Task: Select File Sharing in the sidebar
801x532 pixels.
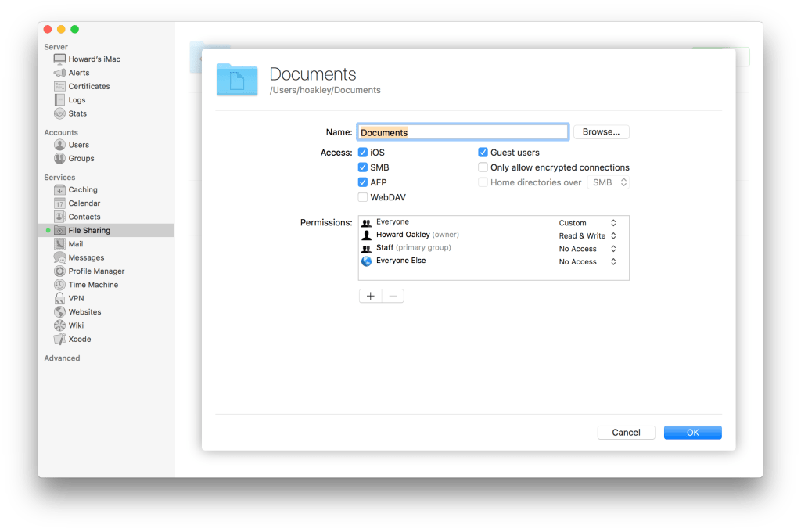Action: point(88,231)
